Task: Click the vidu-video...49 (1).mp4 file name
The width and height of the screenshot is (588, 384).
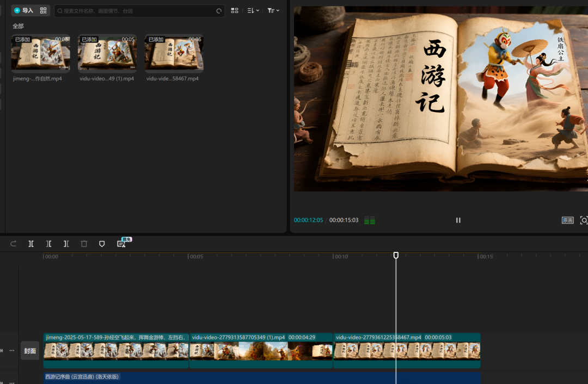Action: 107,79
